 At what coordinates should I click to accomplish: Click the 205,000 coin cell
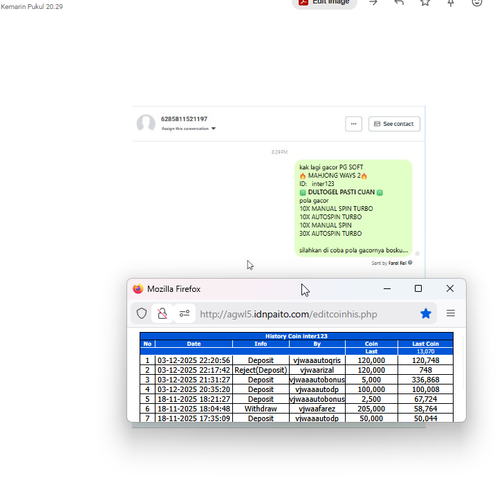[x=371, y=409]
